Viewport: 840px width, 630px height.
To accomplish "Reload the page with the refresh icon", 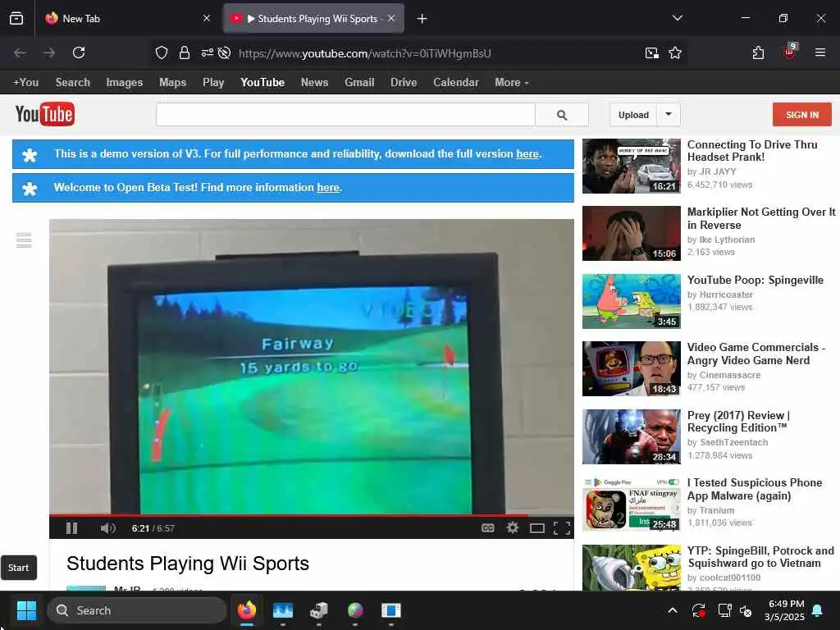I will click(79, 52).
